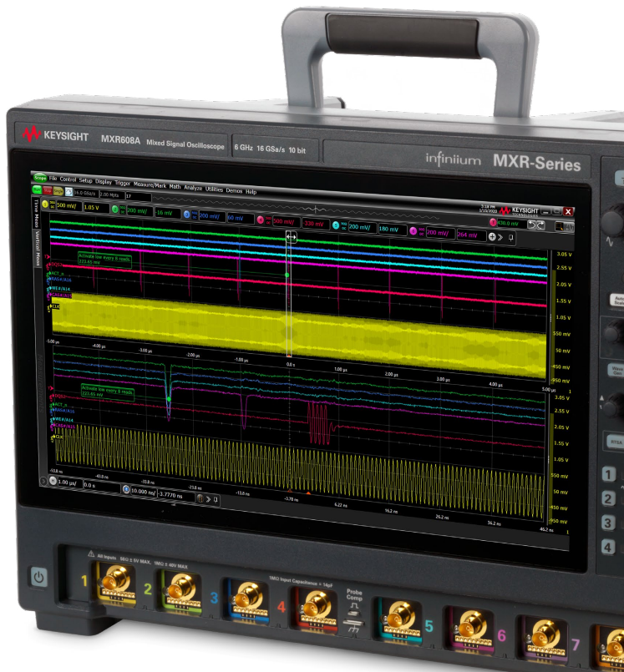This screenshot has width=624, height=672.
Task: Click front-panel button labeled 3
Action: point(607,523)
